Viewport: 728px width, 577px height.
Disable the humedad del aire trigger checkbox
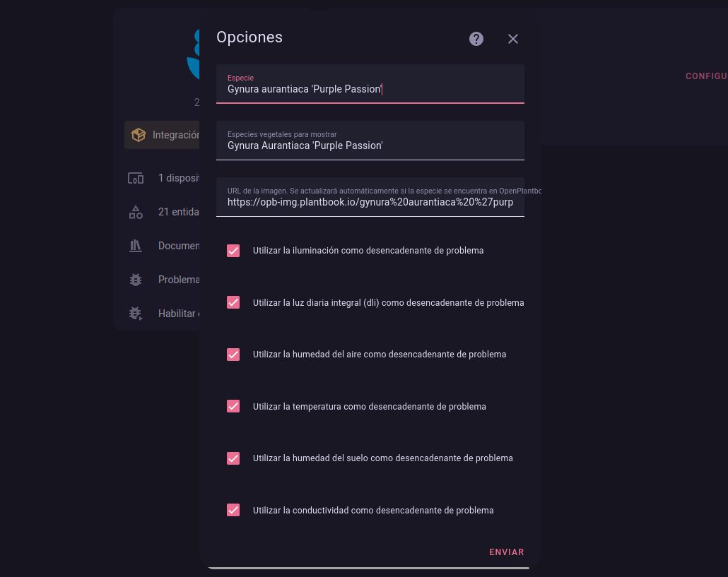pyautogui.click(x=233, y=355)
